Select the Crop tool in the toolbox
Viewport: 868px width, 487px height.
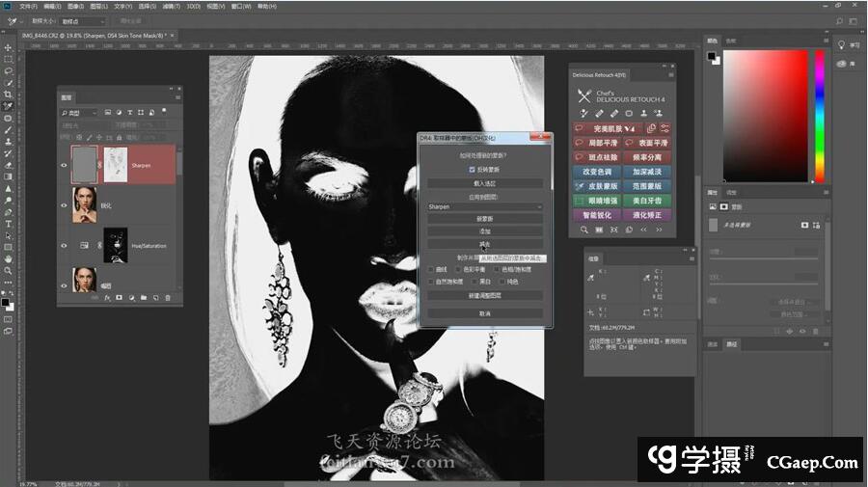pyautogui.click(x=8, y=95)
